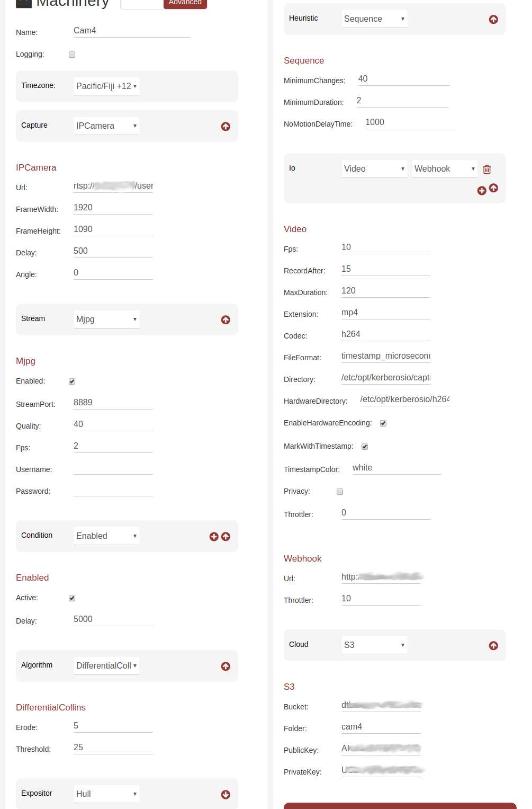
Task: Add a new Condition using the plus icon
Action: pos(214,536)
